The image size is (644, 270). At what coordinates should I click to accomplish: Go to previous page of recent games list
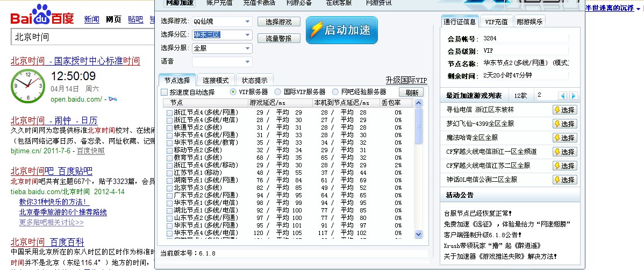[x=563, y=96]
